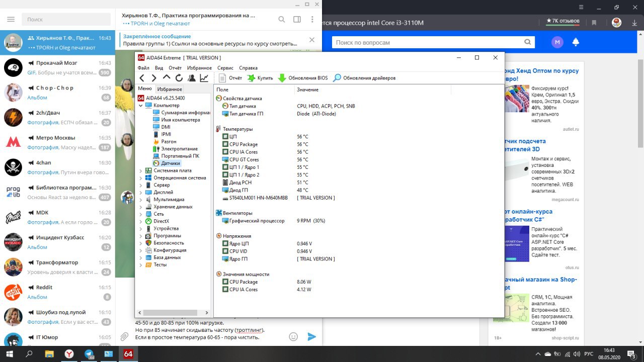Open the Telegram emoji smiley icon
This screenshot has height=362, width=644.
pos(293,336)
